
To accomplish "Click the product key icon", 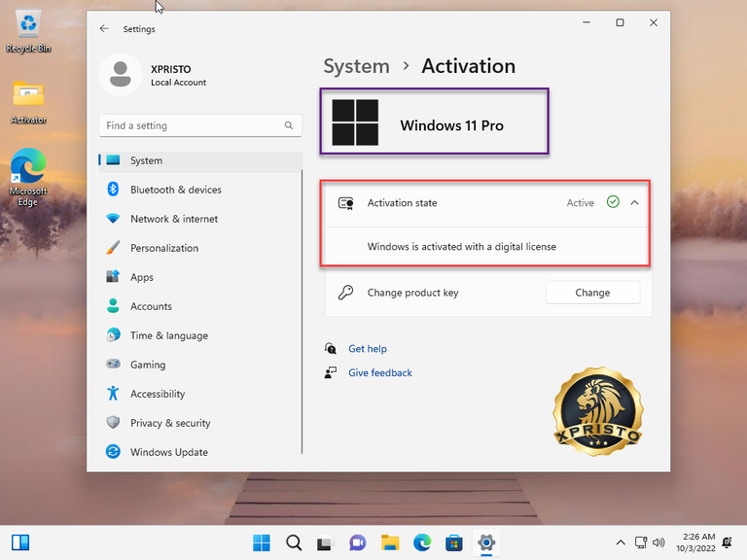I will [x=346, y=293].
